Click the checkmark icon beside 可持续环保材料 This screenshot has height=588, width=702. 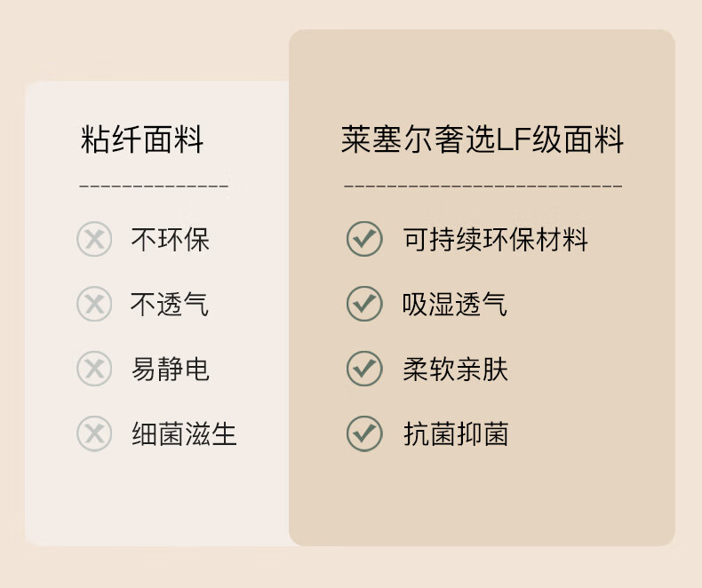point(363,240)
